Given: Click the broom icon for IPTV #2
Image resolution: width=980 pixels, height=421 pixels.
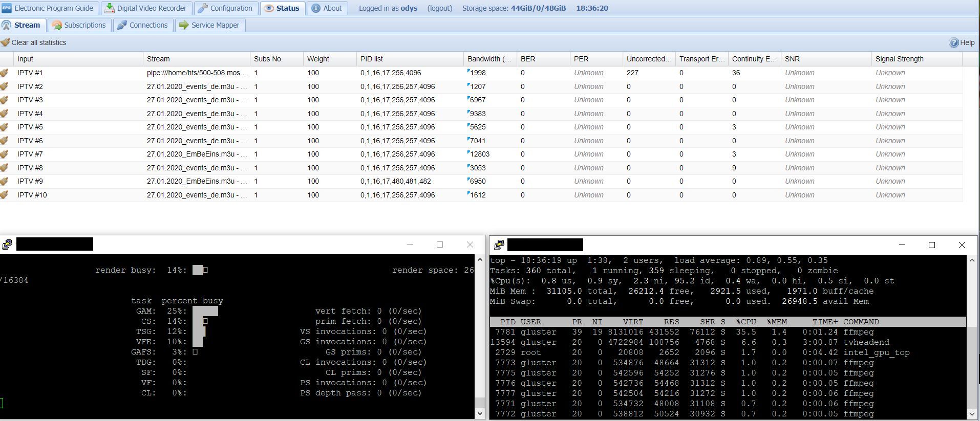Looking at the screenshot, I should (5, 86).
